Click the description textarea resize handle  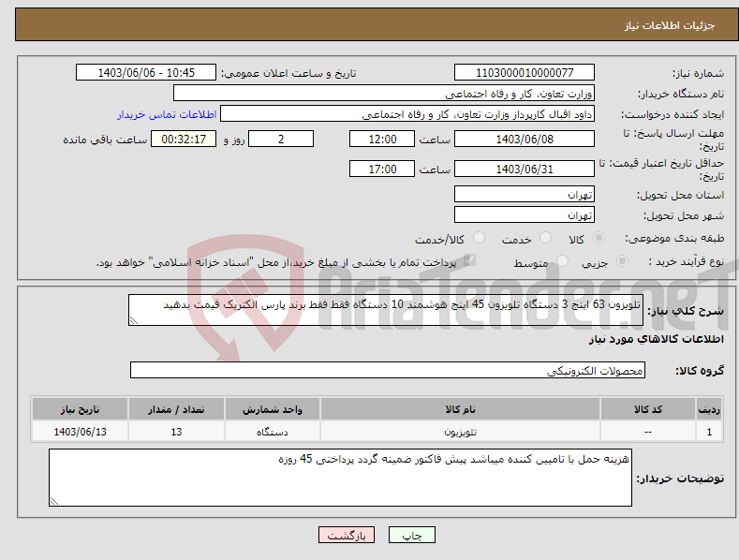point(134,320)
